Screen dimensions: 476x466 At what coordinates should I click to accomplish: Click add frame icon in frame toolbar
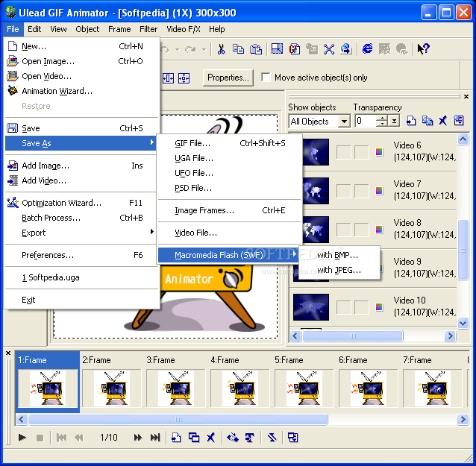click(176, 438)
